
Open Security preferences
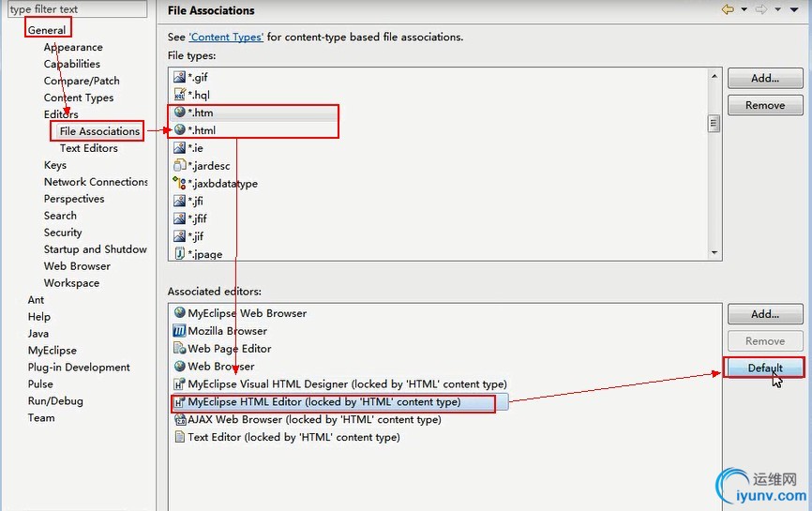pyautogui.click(x=63, y=233)
